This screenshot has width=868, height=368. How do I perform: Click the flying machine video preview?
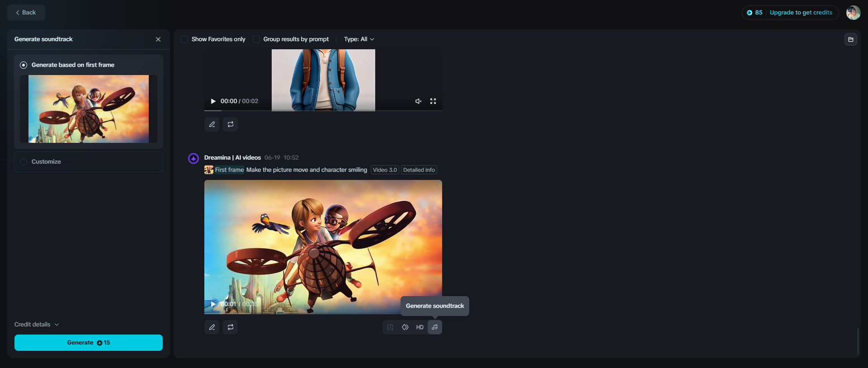pyautogui.click(x=323, y=247)
